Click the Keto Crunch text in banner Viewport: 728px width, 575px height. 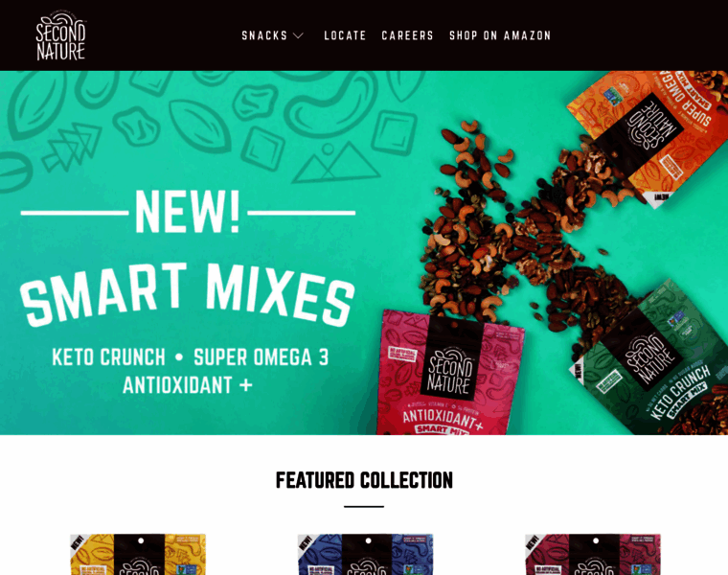click(x=108, y=357)
